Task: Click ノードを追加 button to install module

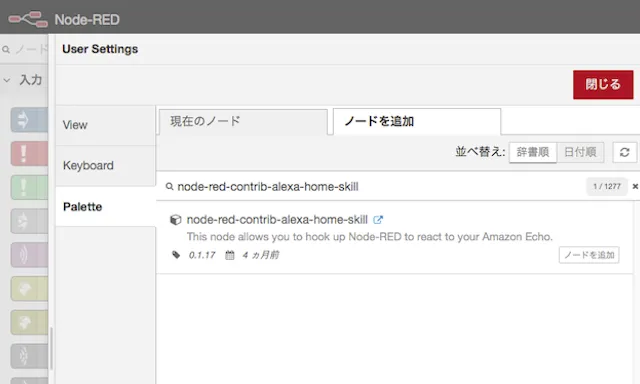Action: click(x=589, y=255)
